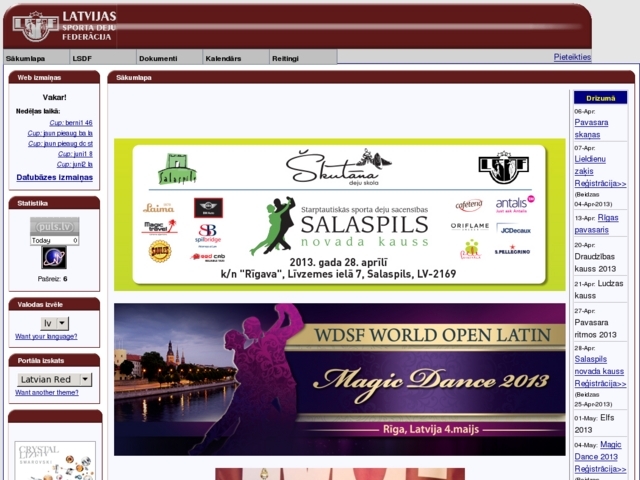Open the Salaspils novada kauss banner
Viewport: 640px width, 480px height.
pyautogui.click(x=339, y=215)
